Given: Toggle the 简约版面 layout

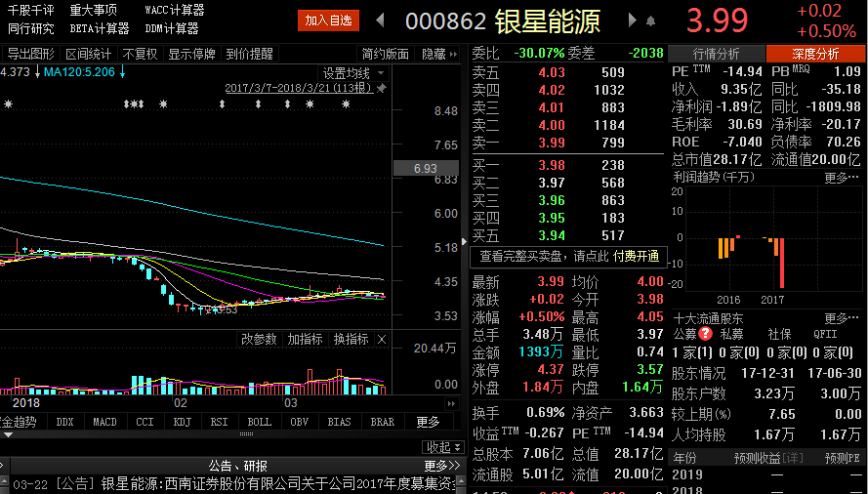Looking at the screenshot, I should pos(386,54).
